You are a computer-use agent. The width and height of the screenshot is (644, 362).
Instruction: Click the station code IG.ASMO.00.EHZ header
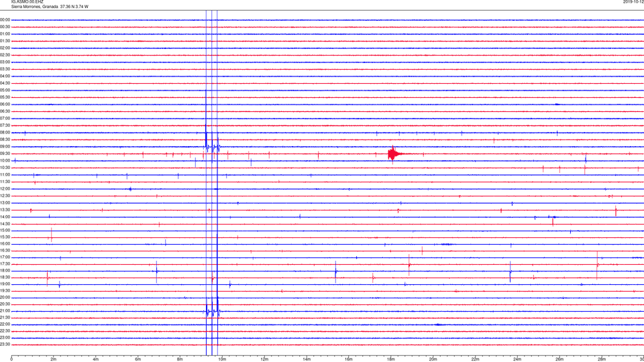(27, 1)
